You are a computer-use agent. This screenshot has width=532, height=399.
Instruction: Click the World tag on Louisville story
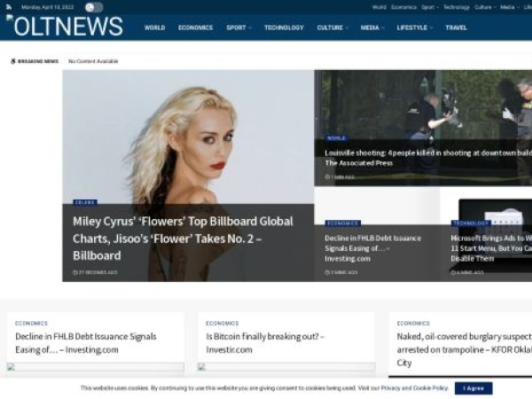coord(336,138)
